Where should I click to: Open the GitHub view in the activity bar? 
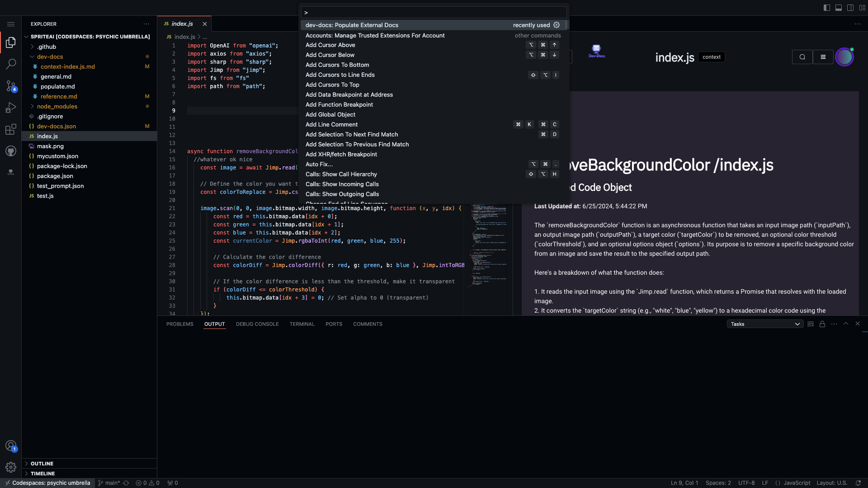[11, 151]
